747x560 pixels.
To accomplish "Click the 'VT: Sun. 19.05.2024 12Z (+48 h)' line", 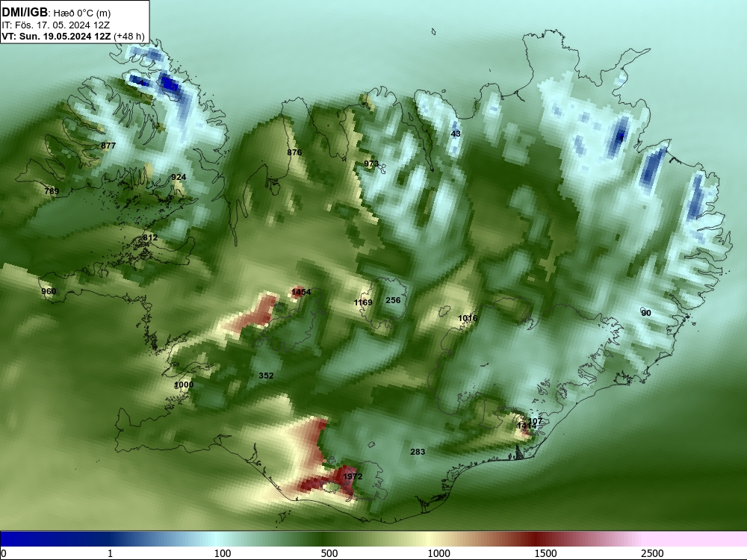I will coord(73,36).
